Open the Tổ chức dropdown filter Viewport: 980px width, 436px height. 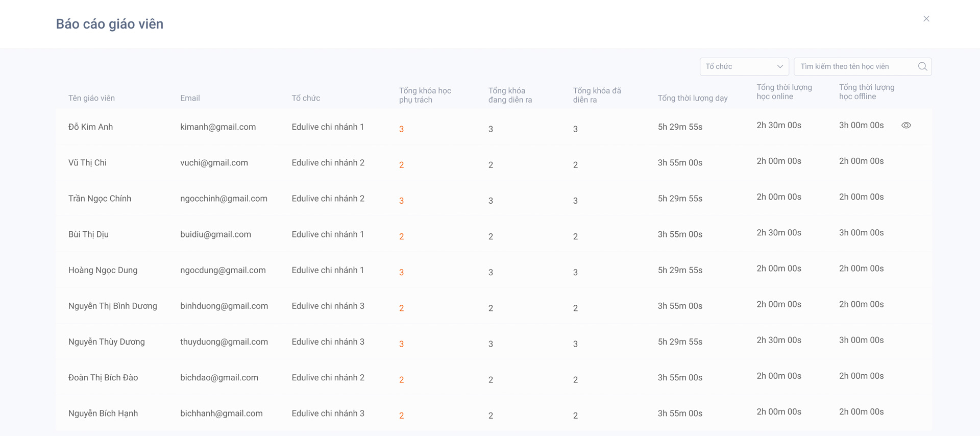point(743,66)
